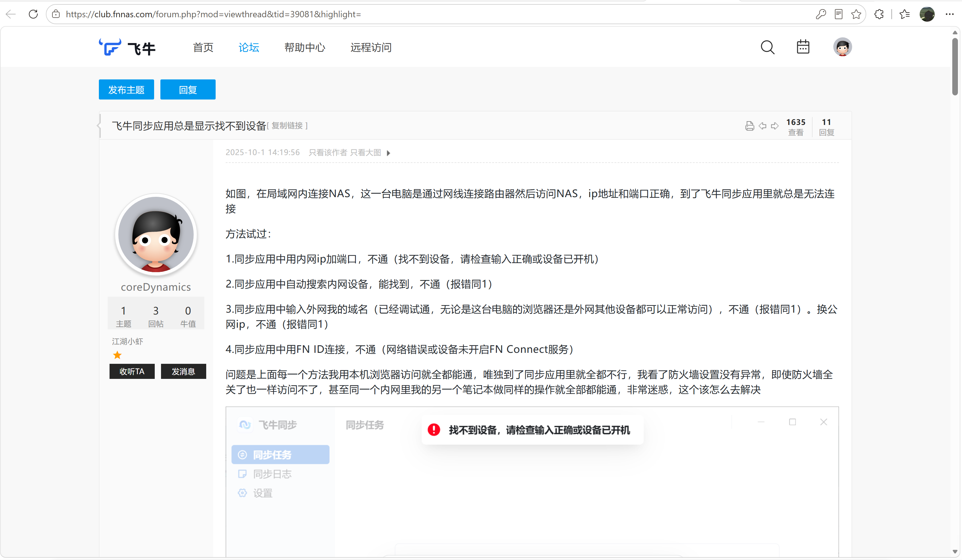
Task: Click scrollbar up arrow
Action: point(955,32)
